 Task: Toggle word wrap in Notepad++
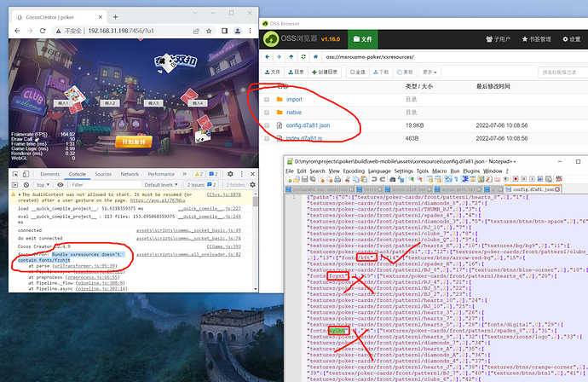tap(448, 179)
